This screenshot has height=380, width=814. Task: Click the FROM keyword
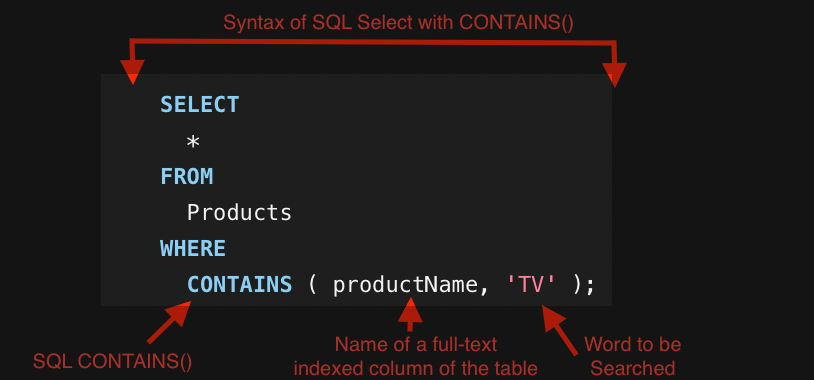pyautogui.click(x=186, y=177)
